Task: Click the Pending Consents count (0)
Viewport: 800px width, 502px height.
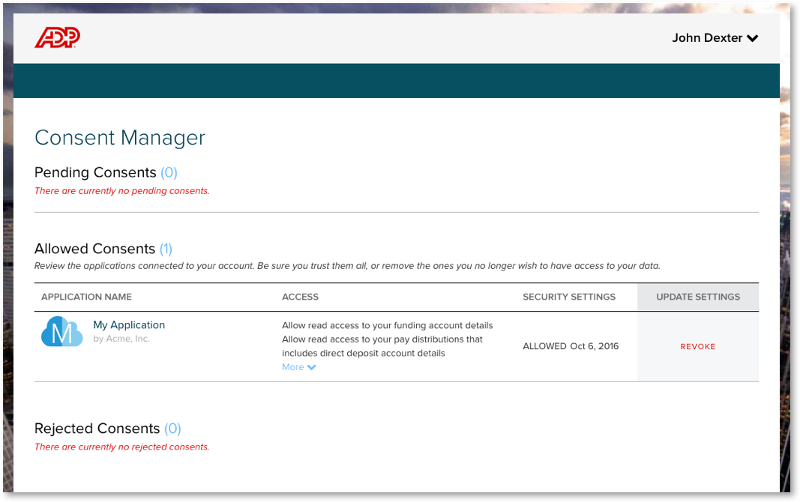Action: [x=169, y=172]
